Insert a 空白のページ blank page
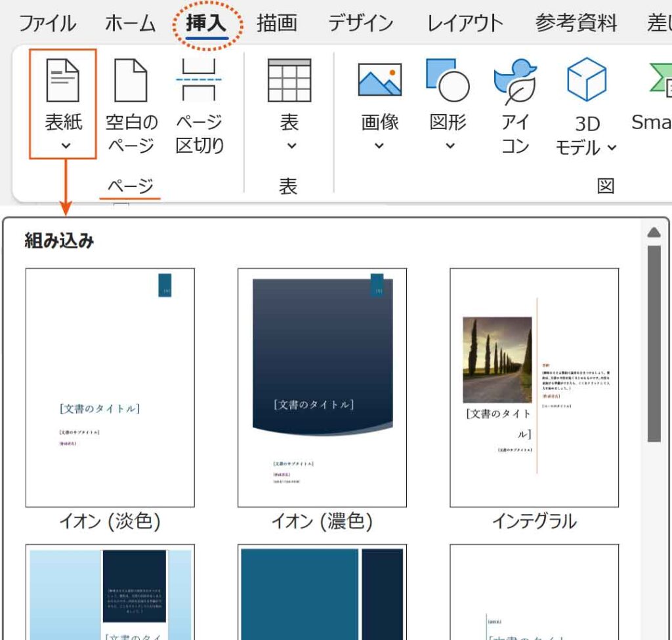This screenshot has width=672, height=640. (131, 81)
